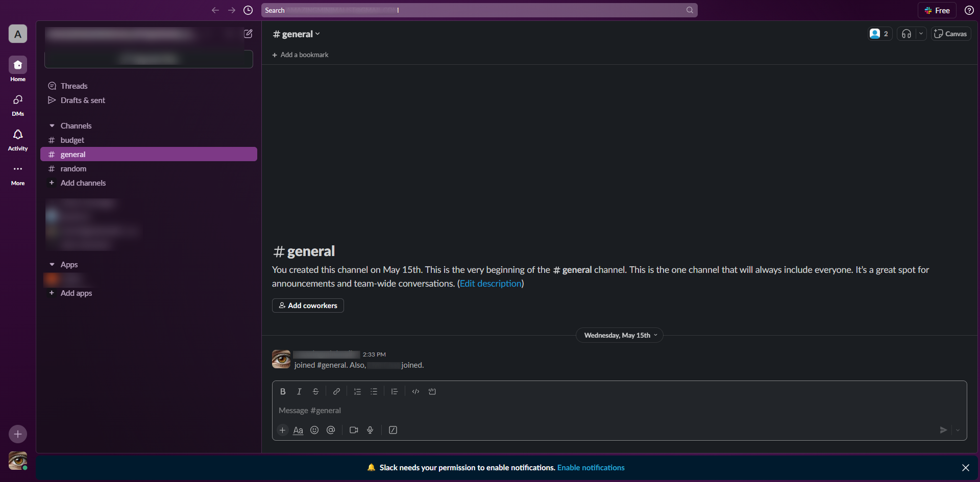Click Enable notifications link
The height and width of the screenshot is (482, 980).
coord(591,468)
